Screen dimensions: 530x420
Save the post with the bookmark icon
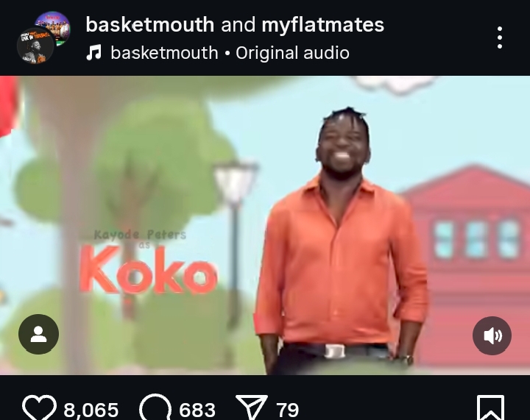coord(490,407)
